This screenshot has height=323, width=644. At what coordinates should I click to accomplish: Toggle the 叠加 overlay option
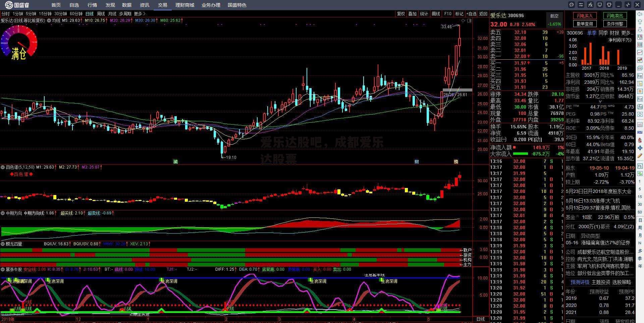point(412,14)
